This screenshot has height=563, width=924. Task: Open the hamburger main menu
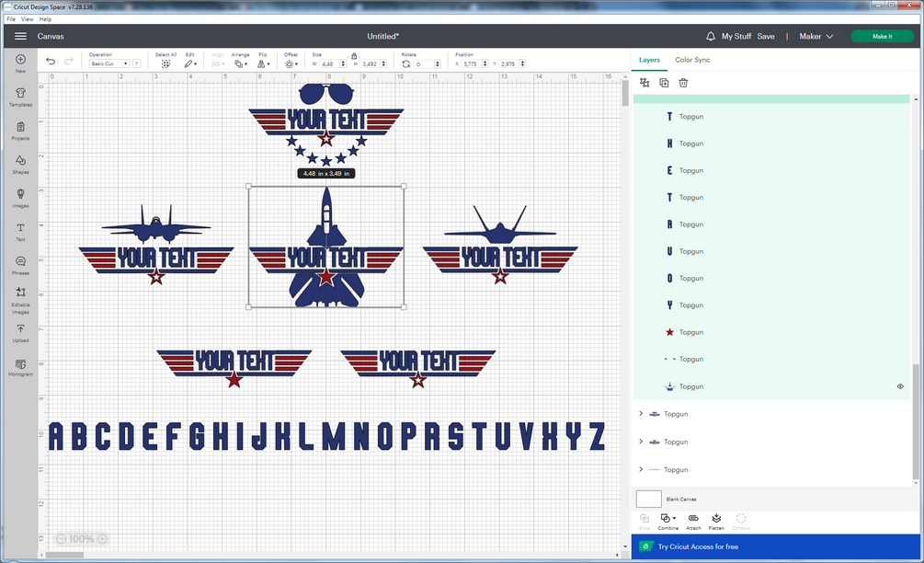point(20,36)
